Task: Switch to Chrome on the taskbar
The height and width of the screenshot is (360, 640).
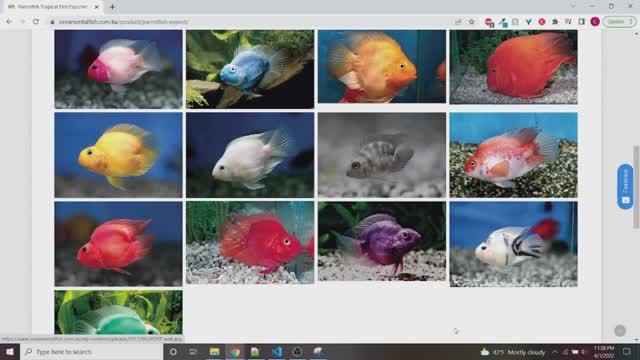Action: click(x=235, y=351)
